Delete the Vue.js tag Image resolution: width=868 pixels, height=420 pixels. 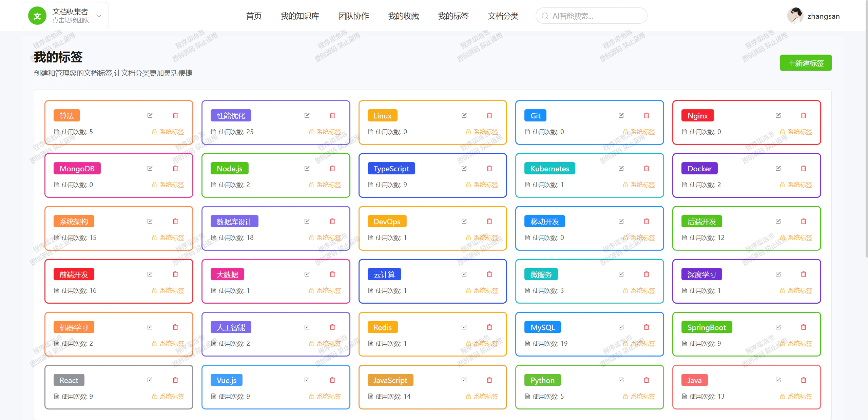pyautogui.click(x=332, y=380)
